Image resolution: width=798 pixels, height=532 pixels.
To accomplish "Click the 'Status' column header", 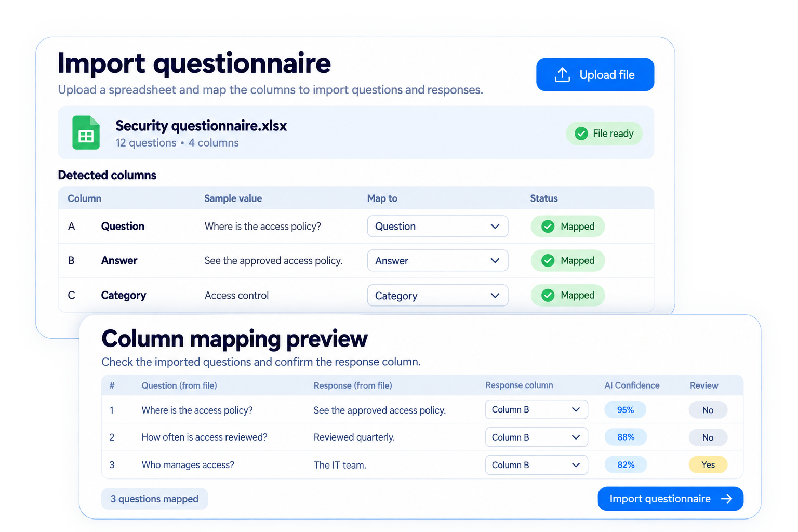I will click(x=544, y=198).
